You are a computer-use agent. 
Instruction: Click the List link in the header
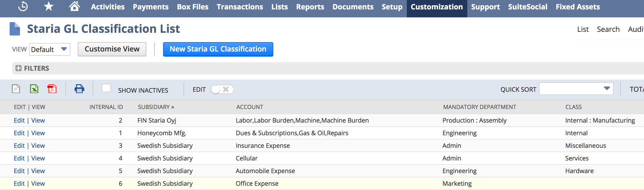[583, 29]
